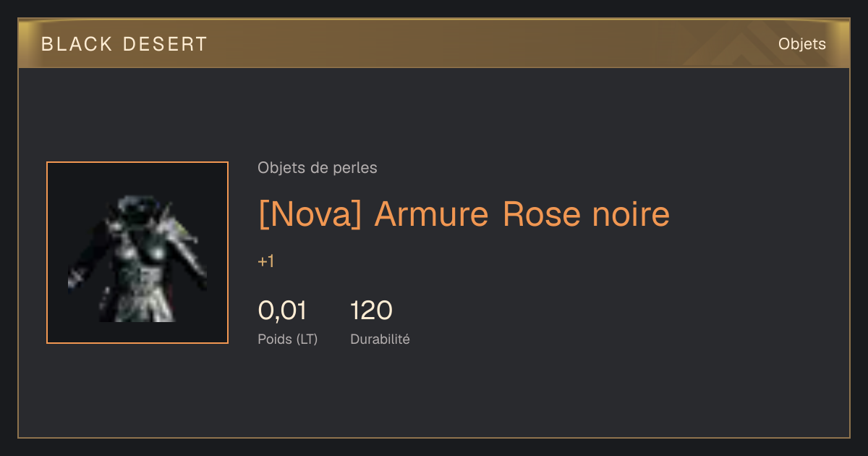
Task: Select the +1 enhancement level text
Action: pos(265,261)
